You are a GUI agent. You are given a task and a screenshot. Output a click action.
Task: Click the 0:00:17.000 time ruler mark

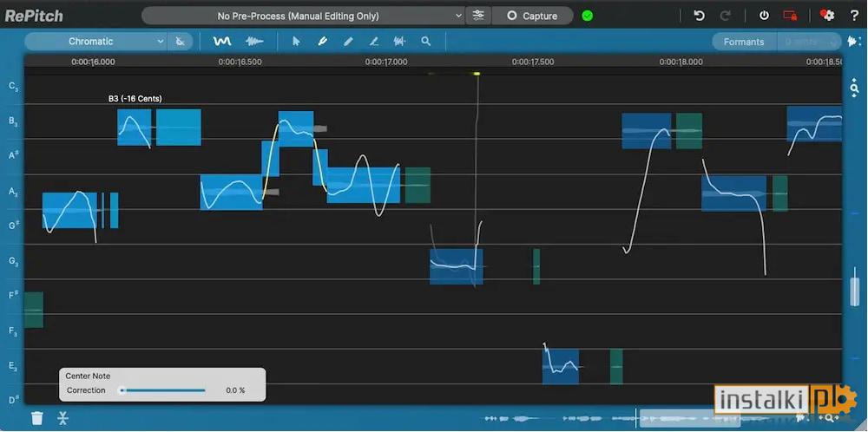pos(386,62)
